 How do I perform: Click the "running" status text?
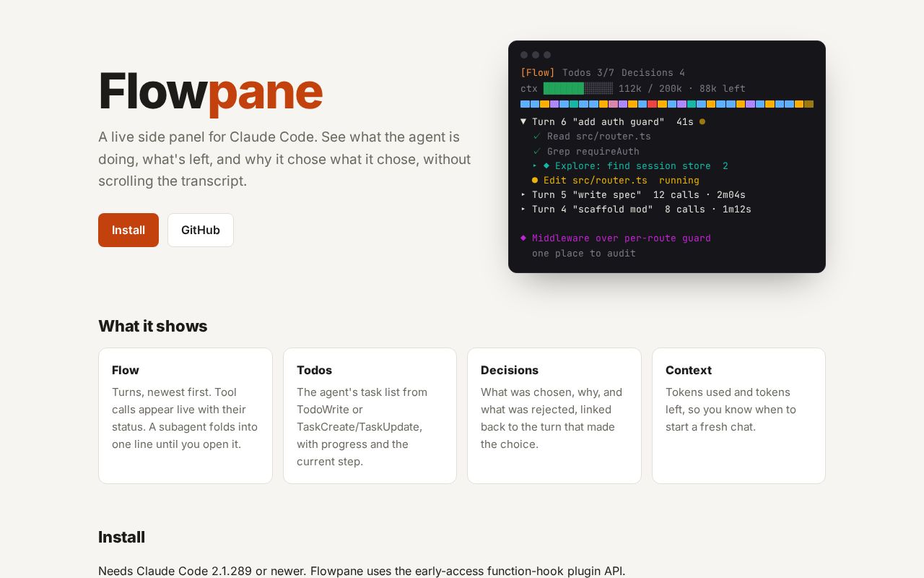[679, 180]
